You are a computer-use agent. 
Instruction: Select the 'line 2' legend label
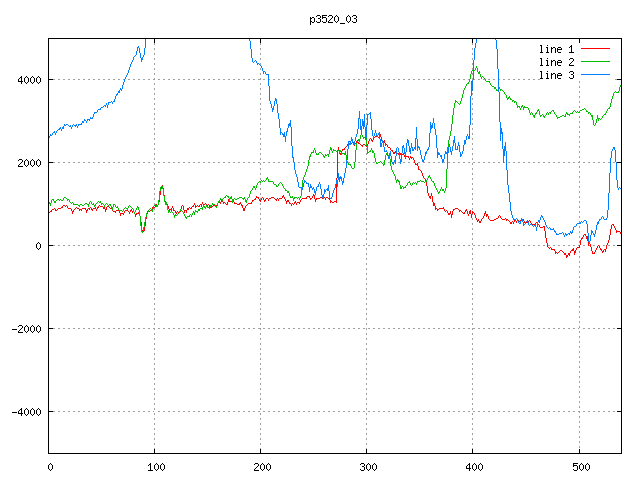tap(556, 62)
